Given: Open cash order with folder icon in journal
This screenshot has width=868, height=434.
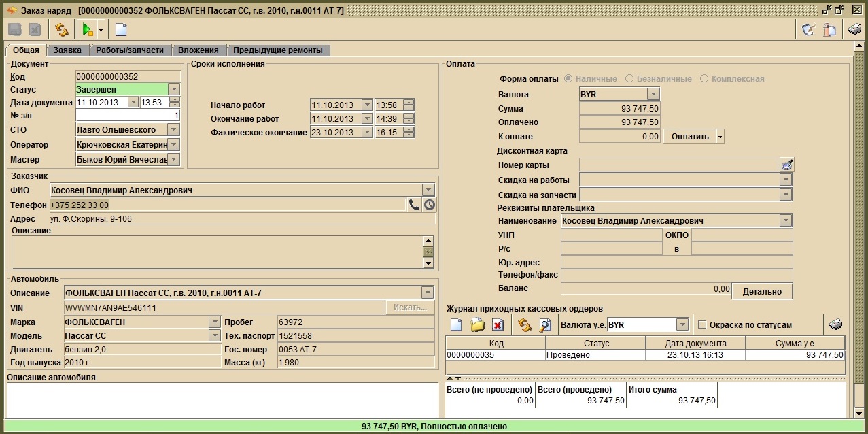Looking at the screenshot, I should 477,324.
